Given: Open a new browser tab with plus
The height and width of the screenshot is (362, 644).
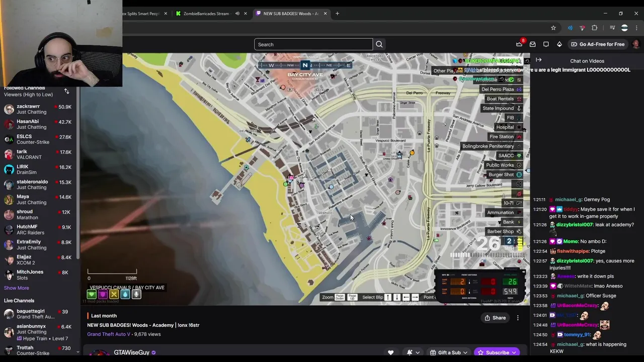Looking at the screenshot, I should click(x=337, y=13).
